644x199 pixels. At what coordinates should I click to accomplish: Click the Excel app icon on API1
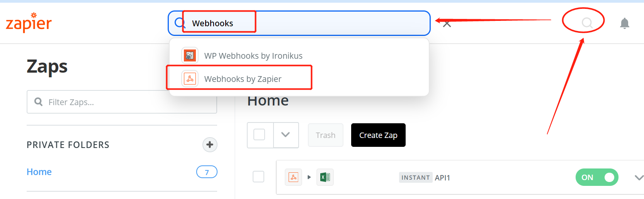(325, 177)
